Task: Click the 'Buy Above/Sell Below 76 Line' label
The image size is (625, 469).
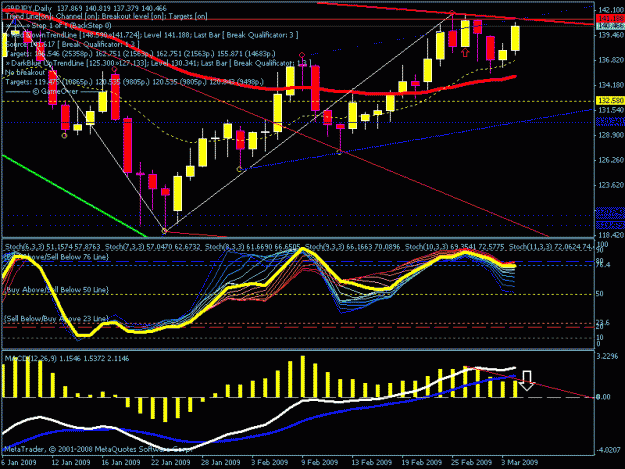Action: 57,257
